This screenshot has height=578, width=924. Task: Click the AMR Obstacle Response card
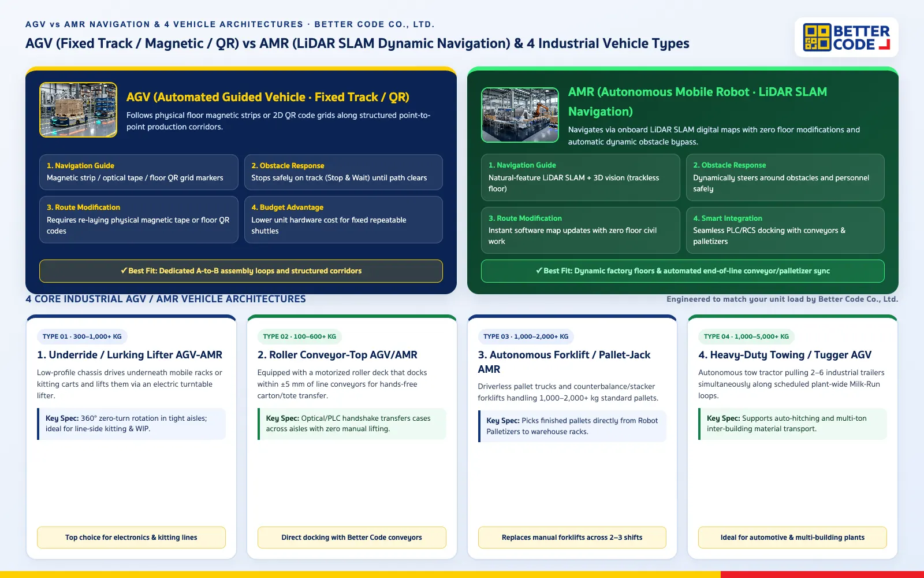pos(785,177)
